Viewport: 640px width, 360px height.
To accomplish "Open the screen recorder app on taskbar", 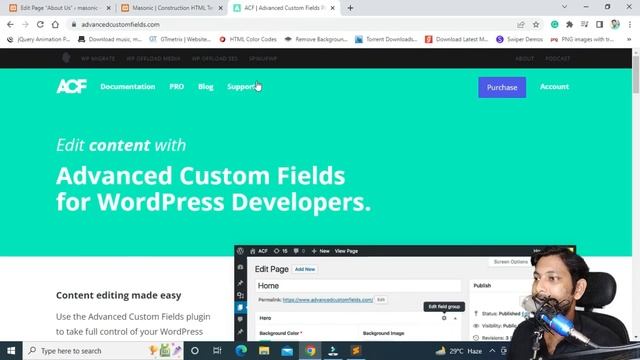I will 333,351.
